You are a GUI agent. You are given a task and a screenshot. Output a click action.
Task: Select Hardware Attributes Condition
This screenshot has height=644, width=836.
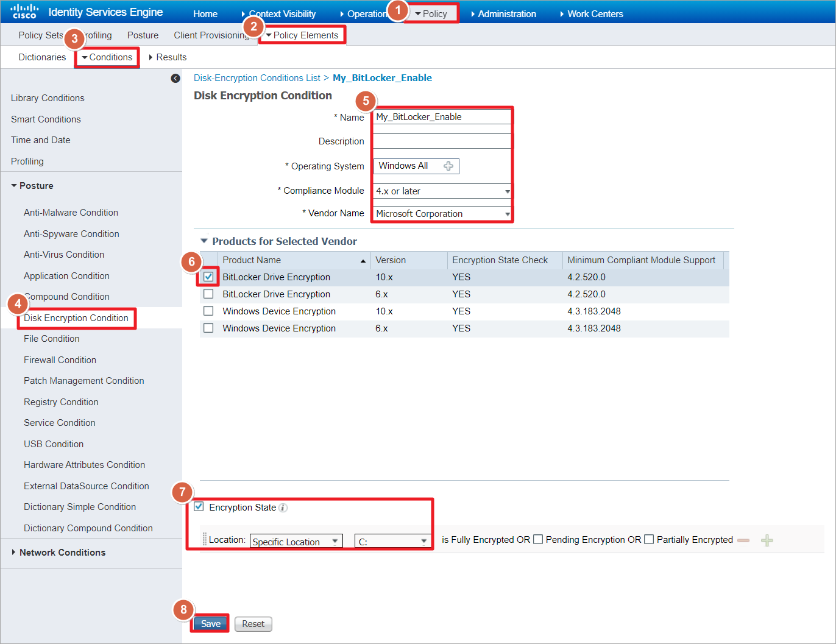pyautogui.click(x=84, y=465)
